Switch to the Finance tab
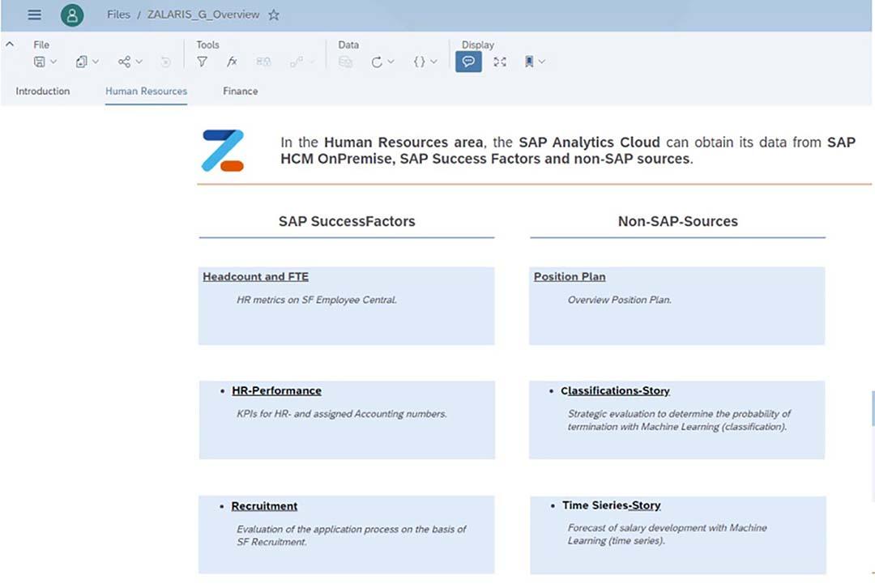875x588 pixels. pyautogui.click(x=241, y=91)
